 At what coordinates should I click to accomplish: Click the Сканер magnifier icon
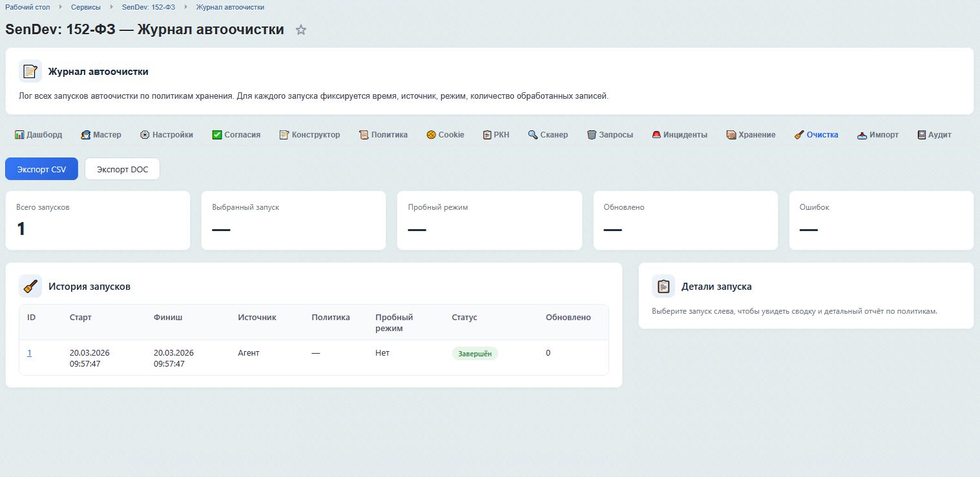click(533, 135)
